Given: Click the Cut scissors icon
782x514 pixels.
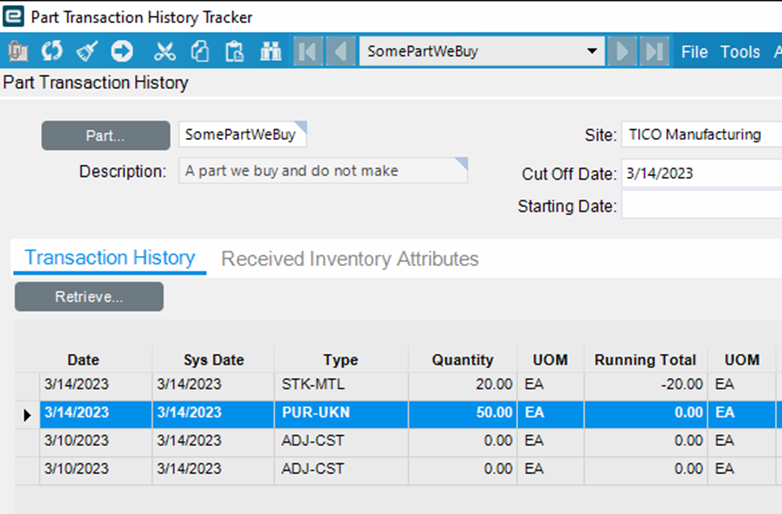Looking at the screenshot, I should tap(165, 51).
